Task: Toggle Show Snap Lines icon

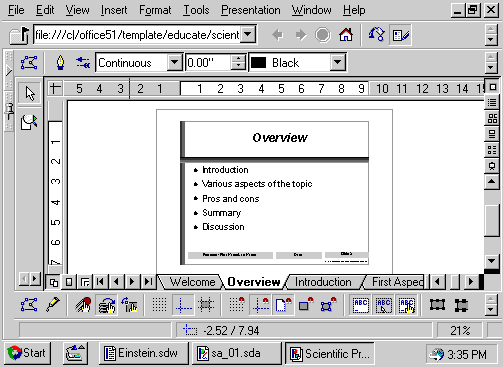Action: pos(183,305)
